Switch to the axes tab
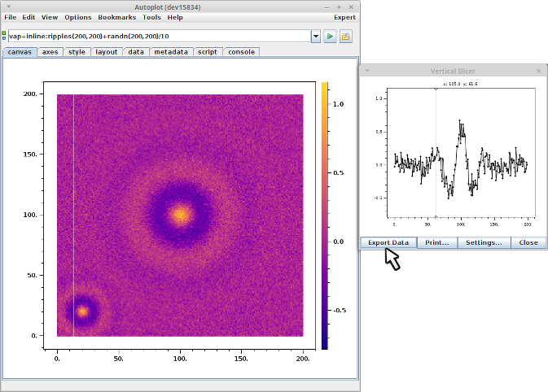The image size is (548, 392). (x=50, y=52)
